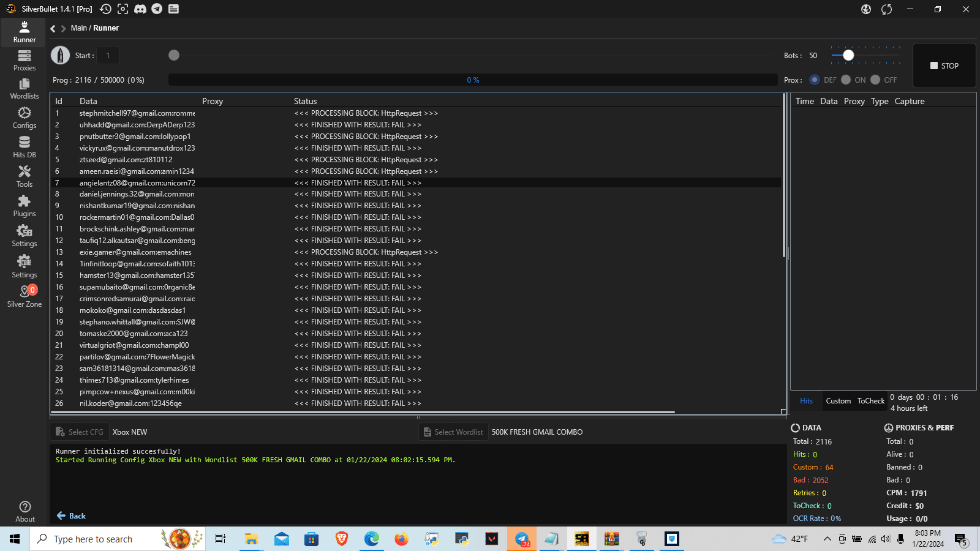Switch to the Custom results tab
980x551 pixels.
pyautogui.click(x=838, y=401)
